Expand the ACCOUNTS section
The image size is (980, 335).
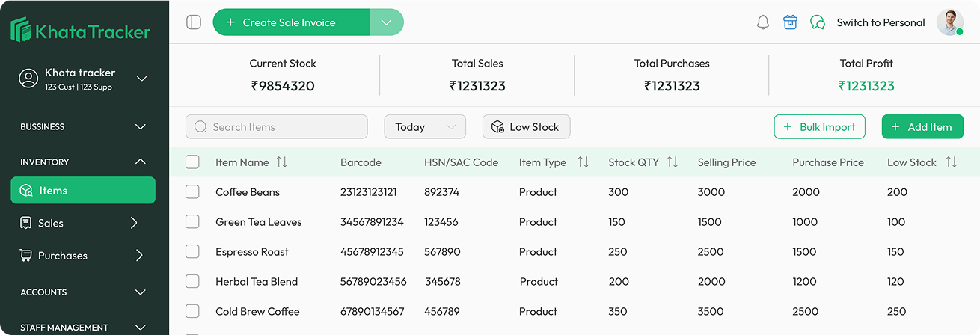coord(140,292)
